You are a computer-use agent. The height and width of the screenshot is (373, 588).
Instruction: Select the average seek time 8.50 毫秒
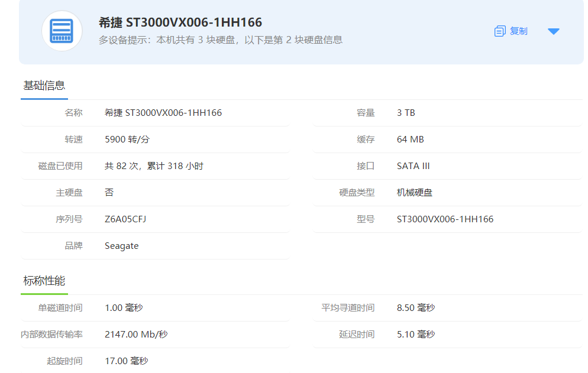pos(416,308)
